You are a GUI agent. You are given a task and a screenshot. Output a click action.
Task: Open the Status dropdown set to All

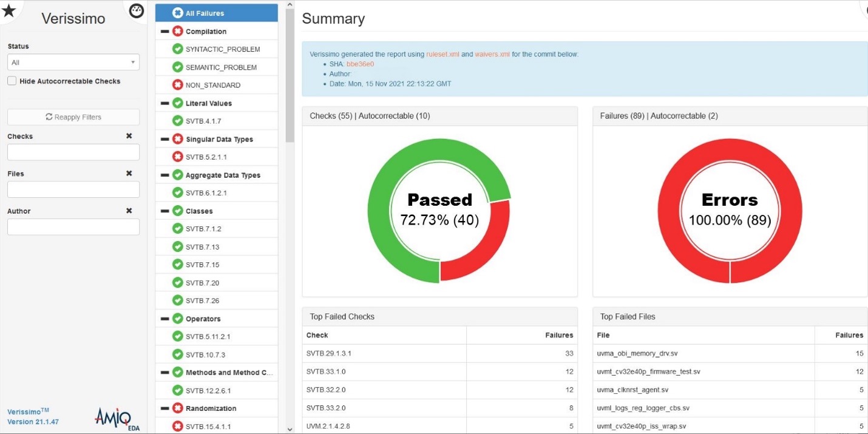[73, 63]
